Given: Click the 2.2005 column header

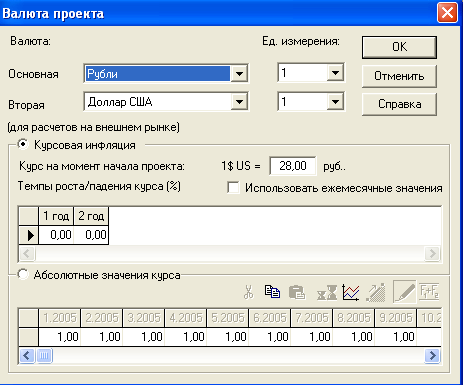Looking at the screenshot, I should point(102,318).
